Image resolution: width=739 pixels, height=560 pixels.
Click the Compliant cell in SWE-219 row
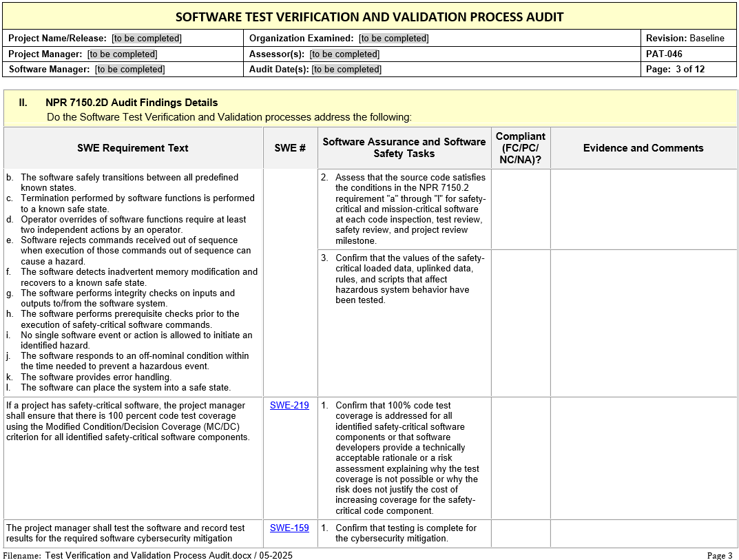tap(521, 458)
